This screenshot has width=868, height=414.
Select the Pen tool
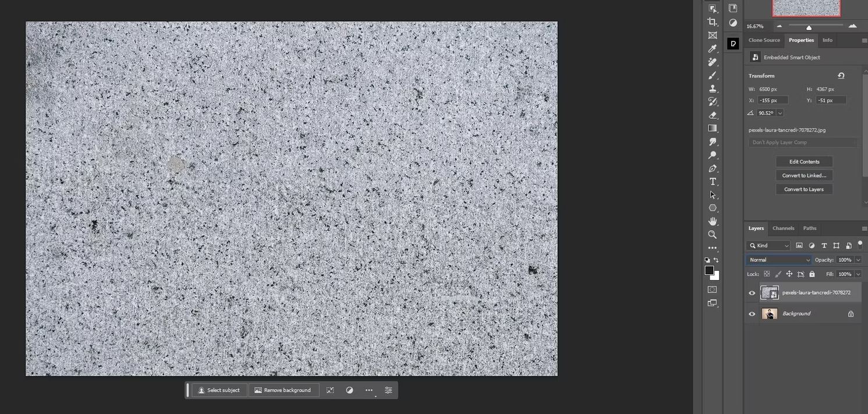tap(713, 169)
